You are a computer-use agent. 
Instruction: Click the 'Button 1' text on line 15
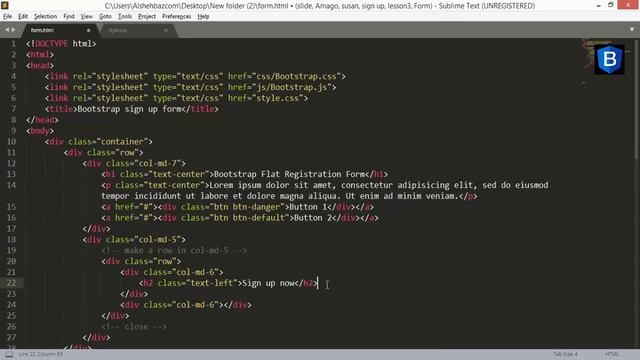click(308, 207)
